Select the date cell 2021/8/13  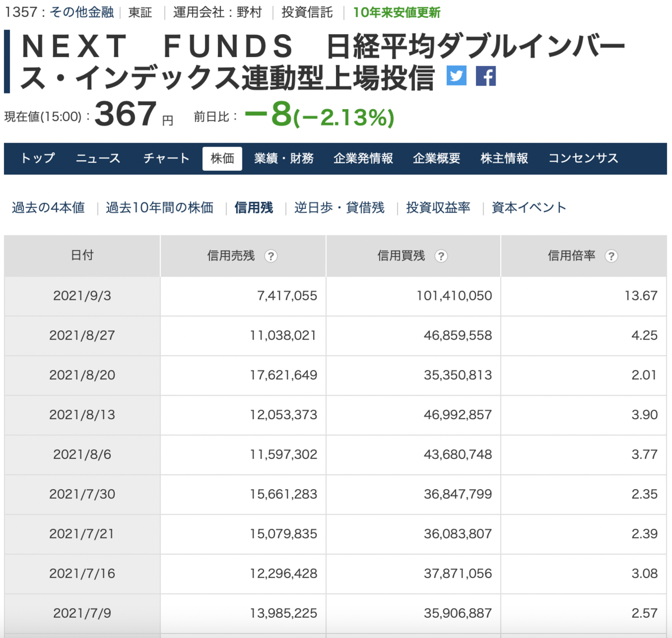click(x=82, y=415)
